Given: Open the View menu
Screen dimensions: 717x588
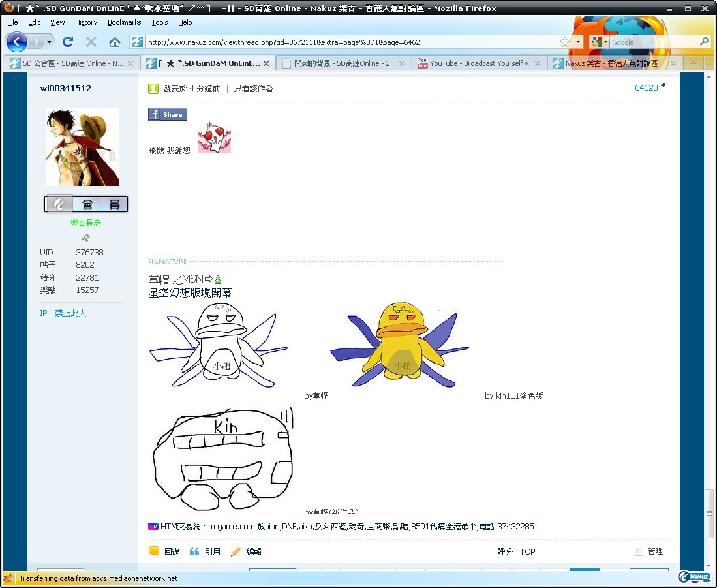Looking at the screenshot, I should pyautogui.click(x=57, y=22).
